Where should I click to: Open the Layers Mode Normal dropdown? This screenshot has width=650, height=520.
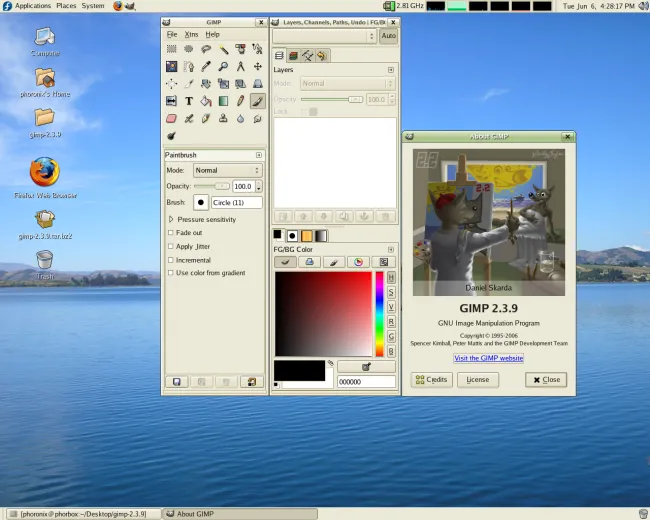click(347, 83)
